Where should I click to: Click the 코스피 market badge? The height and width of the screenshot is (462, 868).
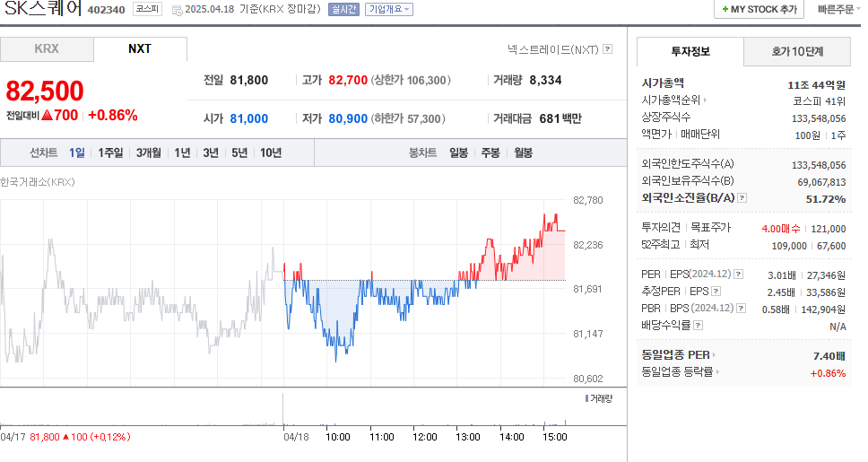[x=147, y=9]
